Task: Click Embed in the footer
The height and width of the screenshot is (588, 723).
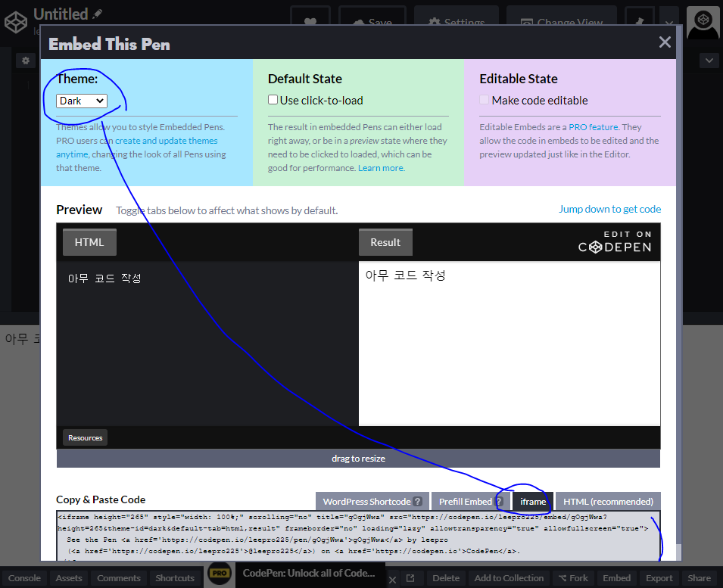Action: 616,578
